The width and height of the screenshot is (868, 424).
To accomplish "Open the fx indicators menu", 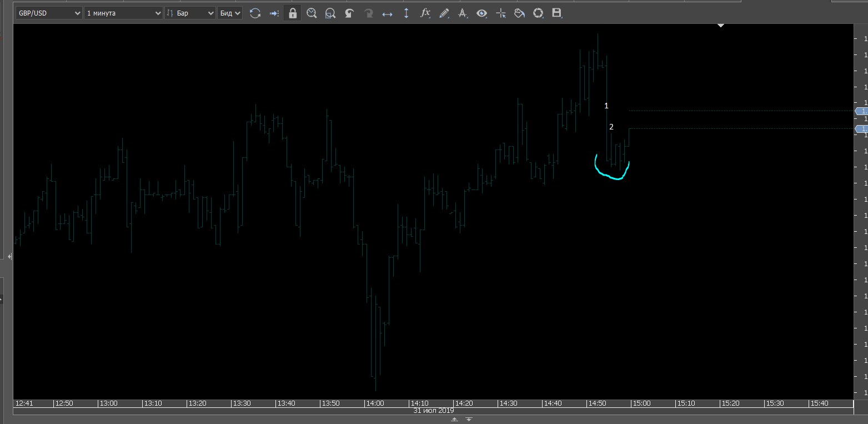I will (425, 13).
